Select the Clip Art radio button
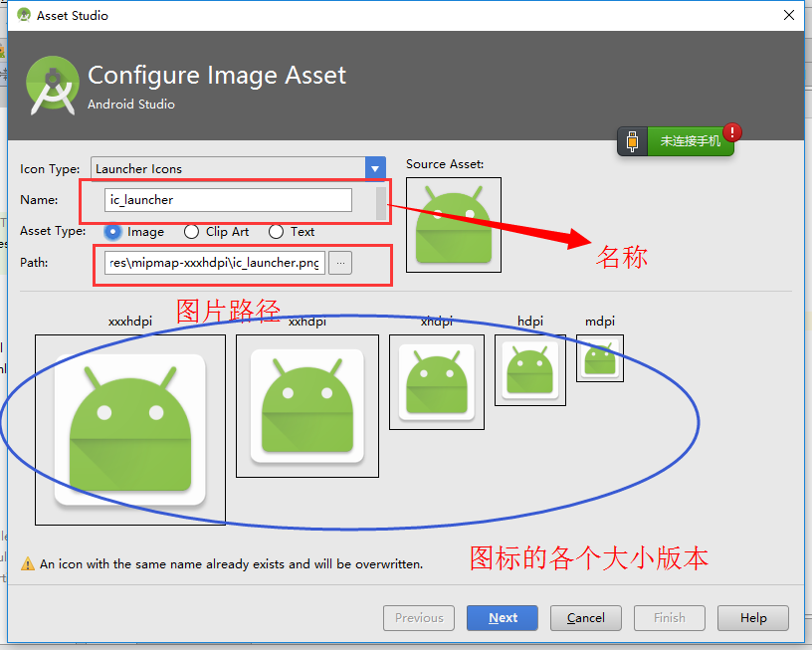The image size is (812, 650). [x=190, y=232]
